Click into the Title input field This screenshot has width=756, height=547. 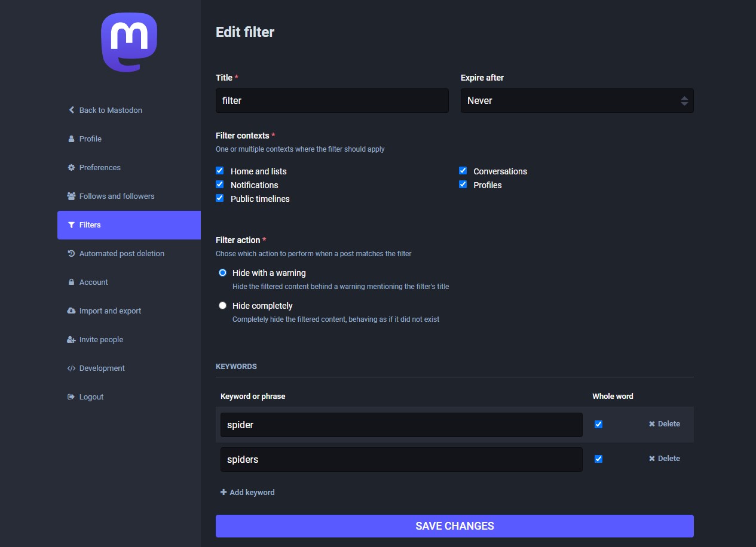point(332,100)
